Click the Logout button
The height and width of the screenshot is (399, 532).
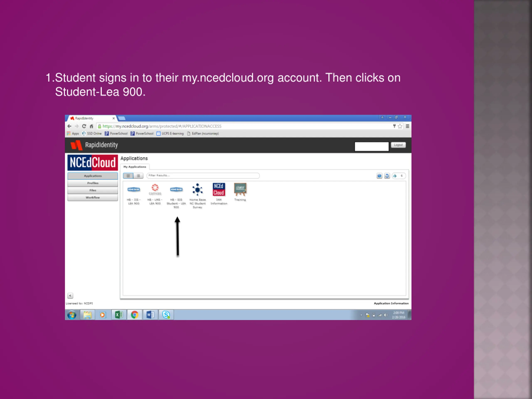(398, 145)
